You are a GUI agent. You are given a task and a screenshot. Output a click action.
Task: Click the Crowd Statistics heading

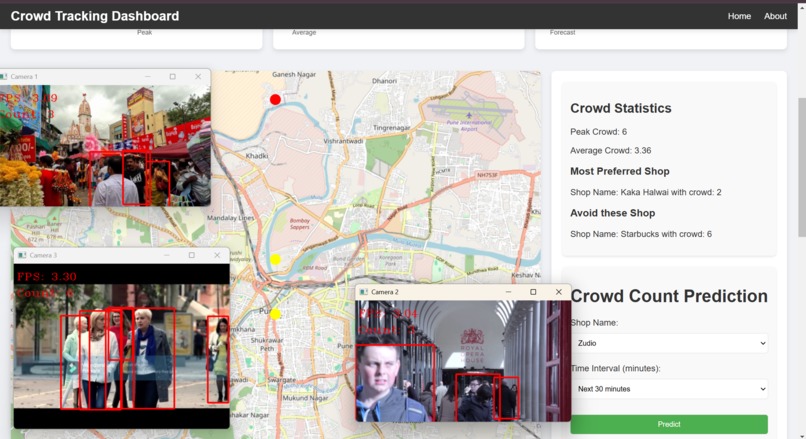click(620, 108)
